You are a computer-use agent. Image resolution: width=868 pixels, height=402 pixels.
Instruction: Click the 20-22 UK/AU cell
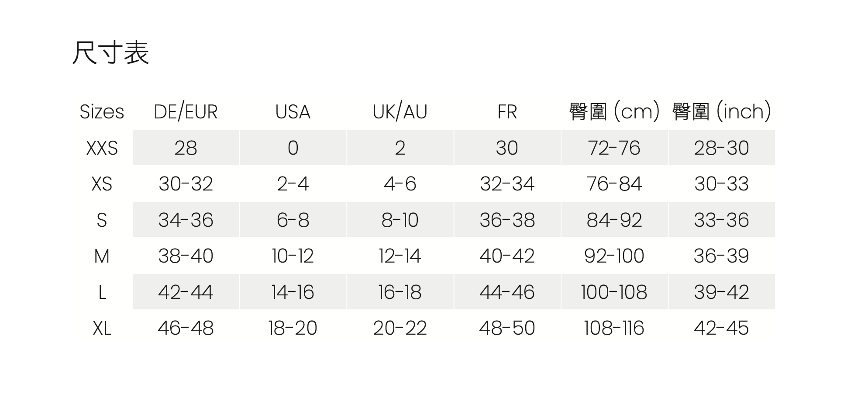(400, 328)
